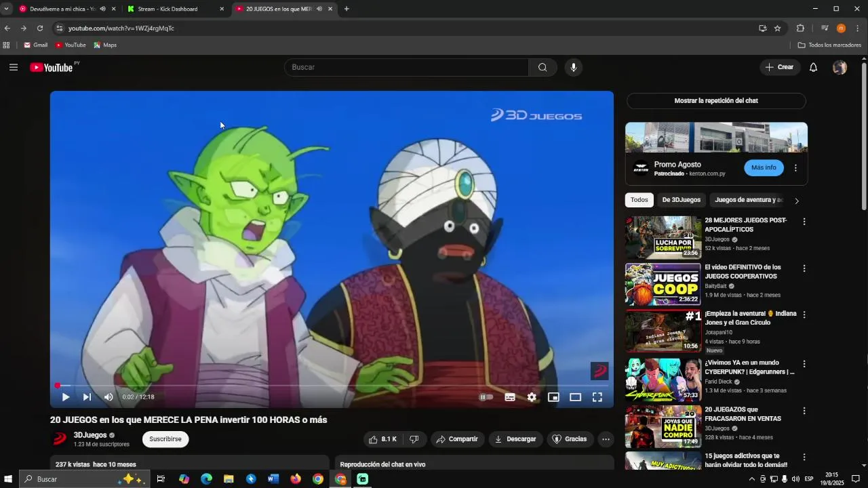Open options for 15 juegos adictivos video
This screenshot has height=488, width=868.
(804, 457)
